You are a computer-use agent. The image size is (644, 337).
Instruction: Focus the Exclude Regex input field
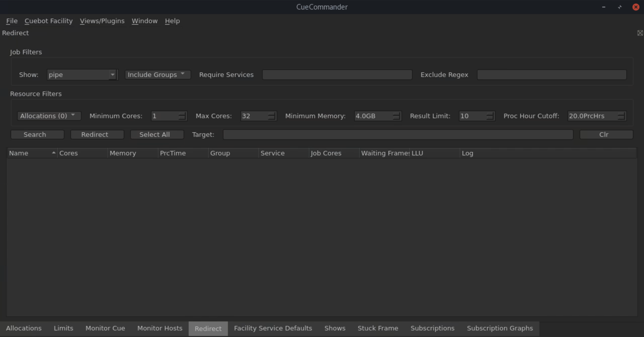(552, 75)
